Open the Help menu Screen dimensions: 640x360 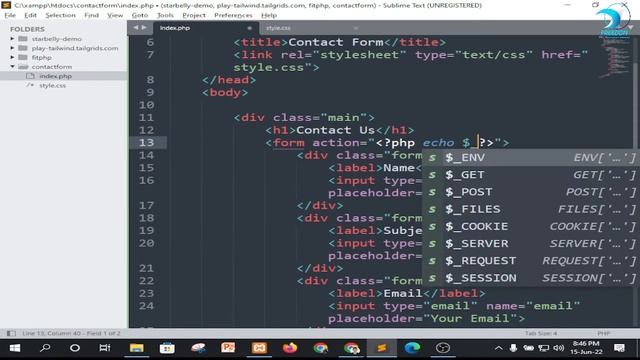tap(269, 15)
